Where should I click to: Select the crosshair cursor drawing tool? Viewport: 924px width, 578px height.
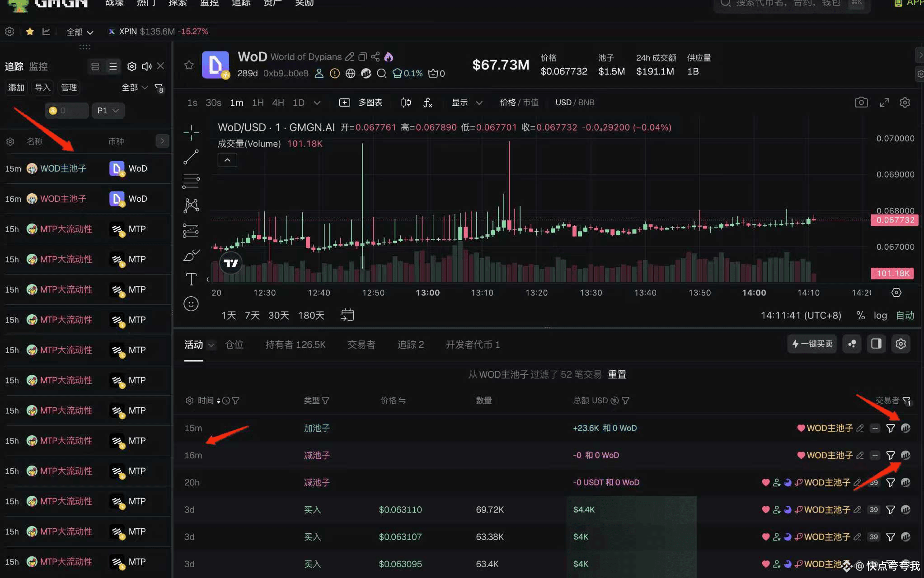191,133
